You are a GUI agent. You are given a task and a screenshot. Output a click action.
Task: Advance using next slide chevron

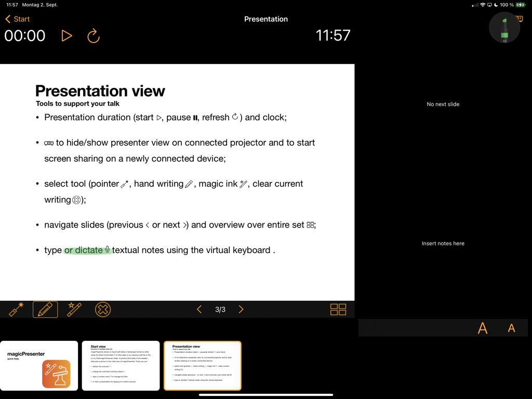pyautogui.click(x=241, y=309)
